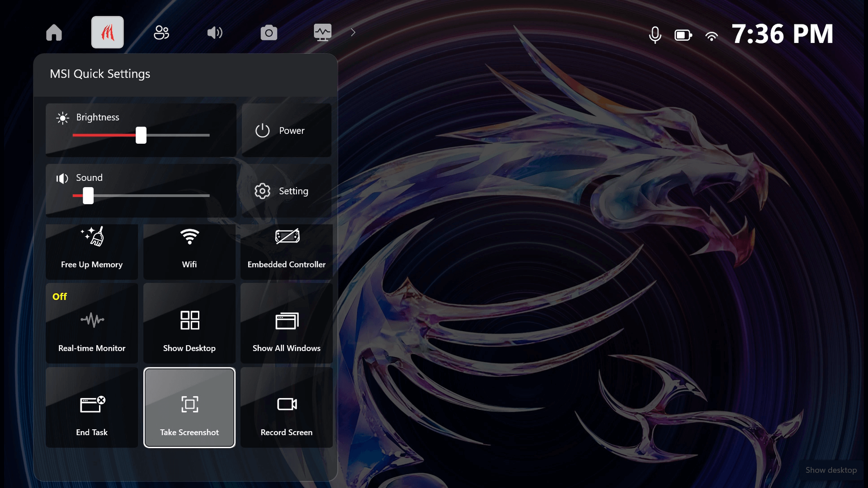Select the MSI Dragon taskbar icon

click(x=107, y=32)
